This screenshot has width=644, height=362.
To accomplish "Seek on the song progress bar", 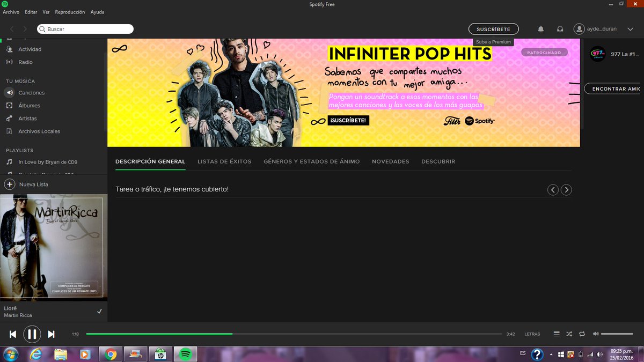I will coord(294,334).
